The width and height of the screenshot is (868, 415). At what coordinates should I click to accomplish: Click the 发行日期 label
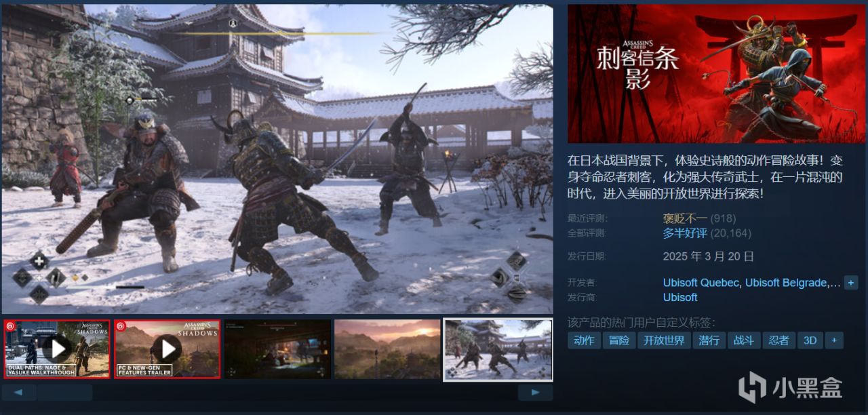click(587, 256)
